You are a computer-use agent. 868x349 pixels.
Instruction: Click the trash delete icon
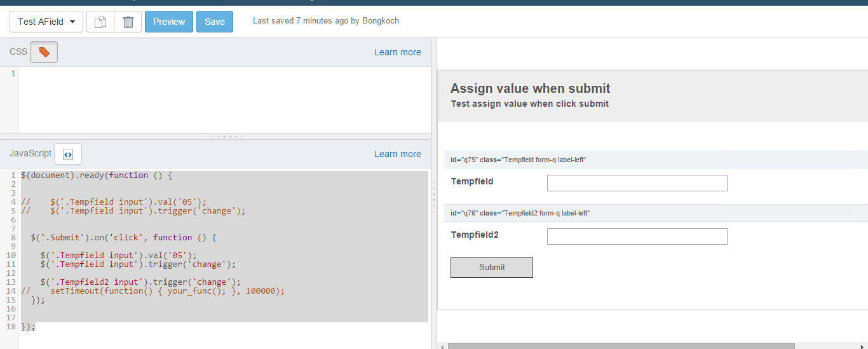click(x=128, y=22)
